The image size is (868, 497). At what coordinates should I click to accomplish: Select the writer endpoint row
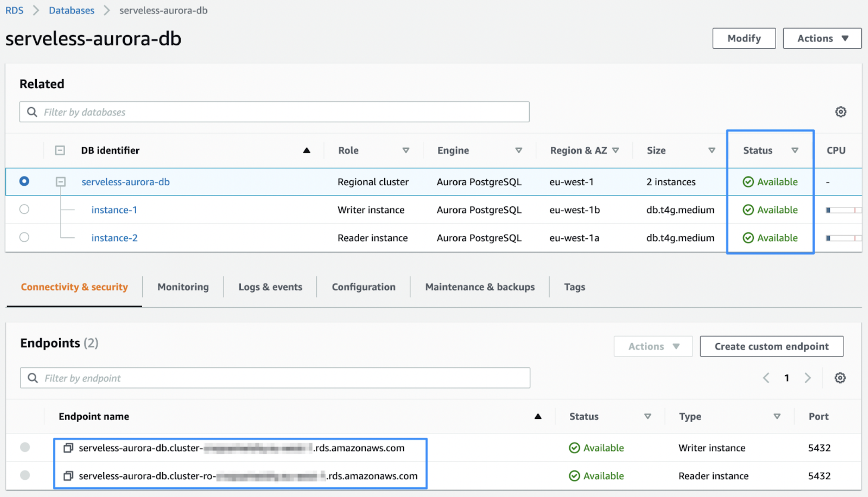tap(24, 448)
